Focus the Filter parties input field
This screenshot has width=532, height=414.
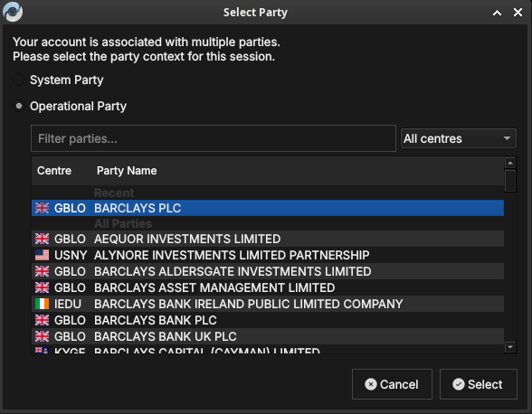click(x=214, y=138)
